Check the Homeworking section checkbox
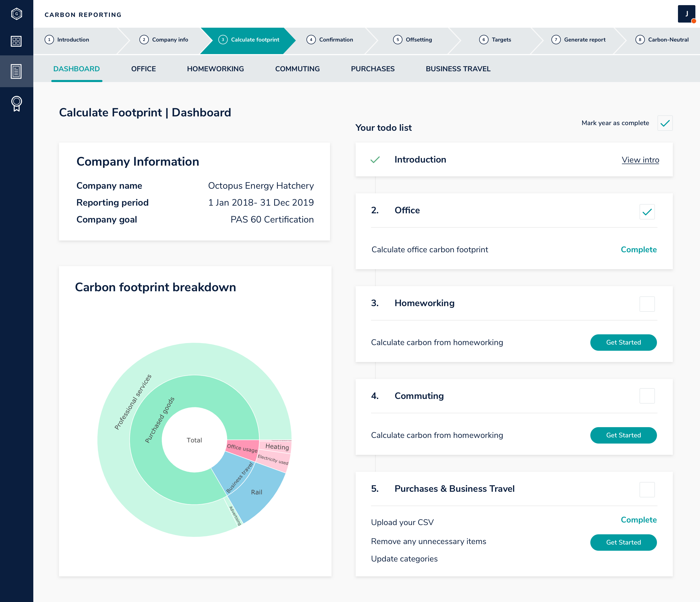Viewport: 700px width, 602px height. coord(647,304)
